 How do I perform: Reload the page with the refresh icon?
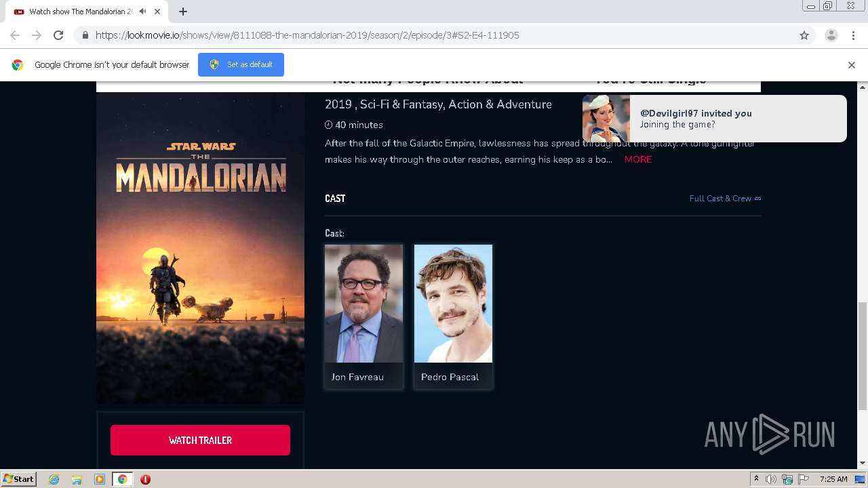(x=58, y=35)
